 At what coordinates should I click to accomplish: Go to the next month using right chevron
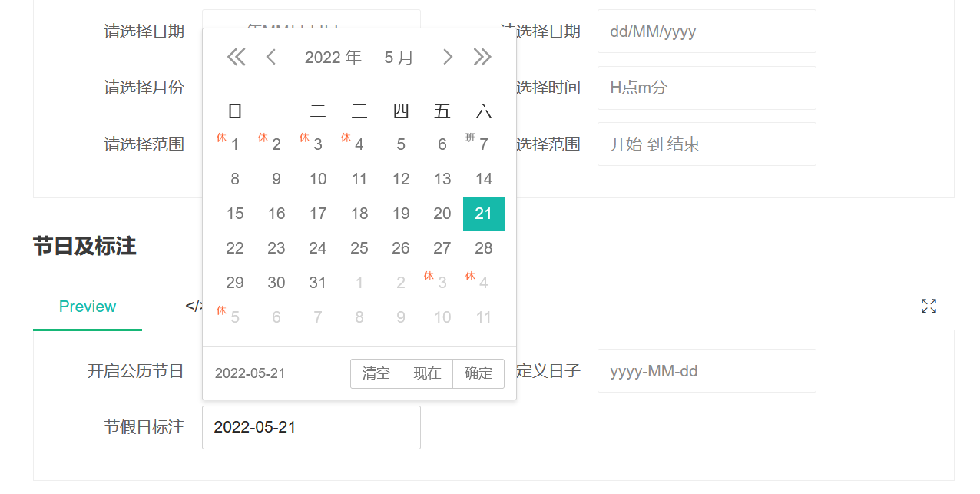coord(448,56)
